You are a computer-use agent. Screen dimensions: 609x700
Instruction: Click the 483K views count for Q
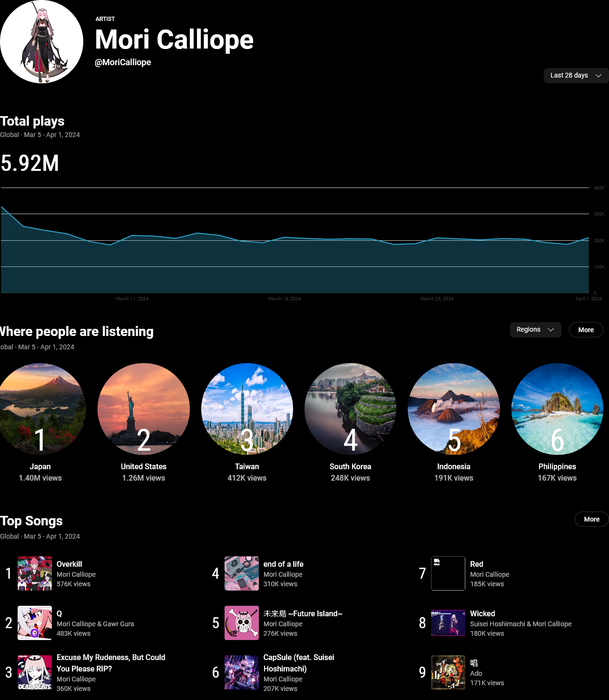click(x=73, y=633)
